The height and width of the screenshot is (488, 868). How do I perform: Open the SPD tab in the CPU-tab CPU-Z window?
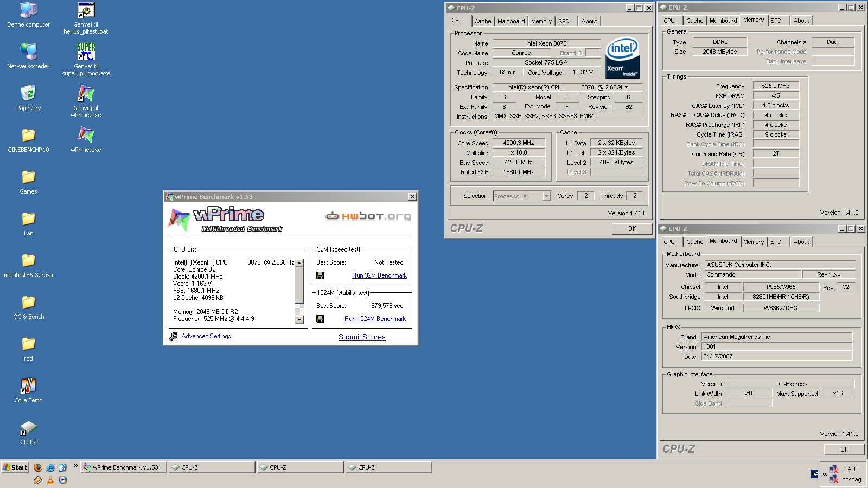(564, 21)
